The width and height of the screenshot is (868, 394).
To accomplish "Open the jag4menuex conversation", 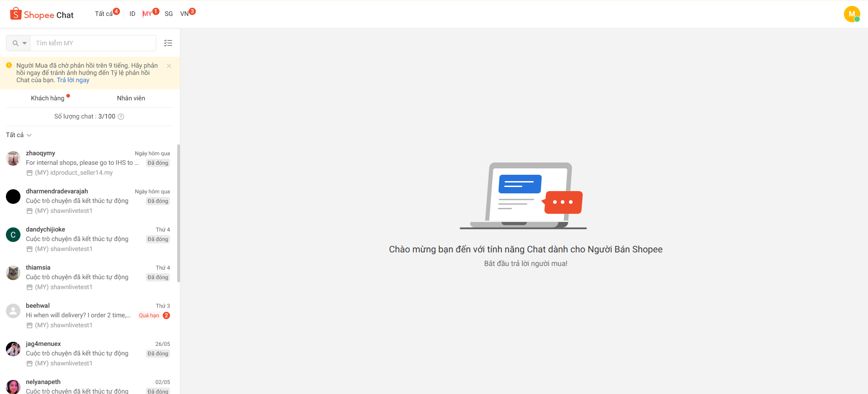I will (x=89, y=354).
